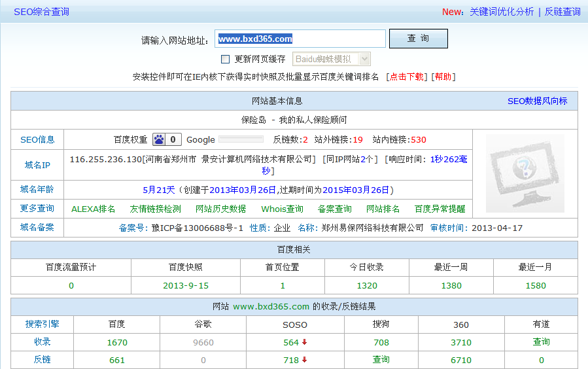Click 谷歌 收录 value 9660

[203, 342]
